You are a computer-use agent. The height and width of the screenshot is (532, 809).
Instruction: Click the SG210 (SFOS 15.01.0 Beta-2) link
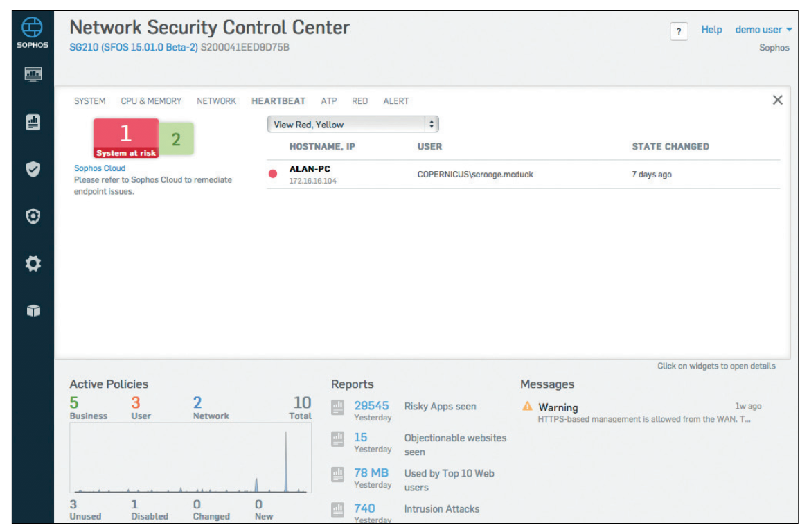pos(134,48)
